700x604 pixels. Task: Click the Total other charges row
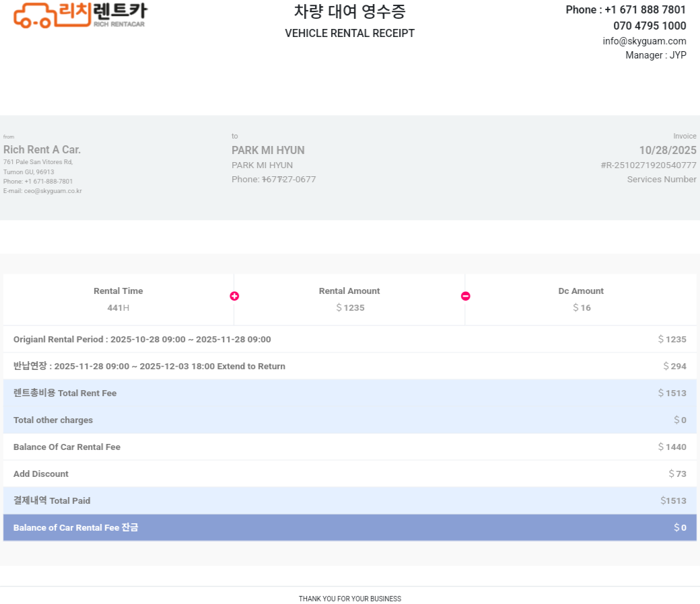pyautogui.click(x=349, y=420)
